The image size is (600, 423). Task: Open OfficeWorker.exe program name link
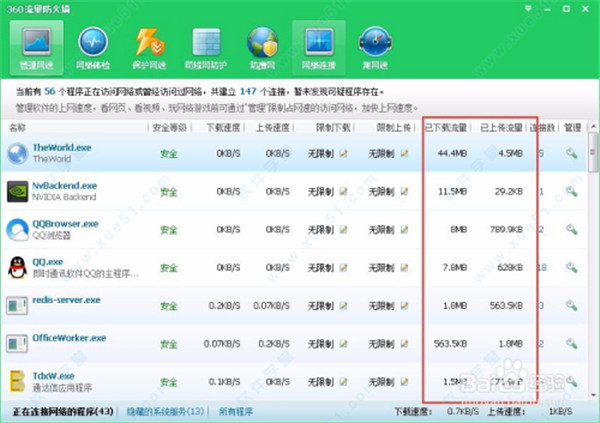tap(69, 338)
